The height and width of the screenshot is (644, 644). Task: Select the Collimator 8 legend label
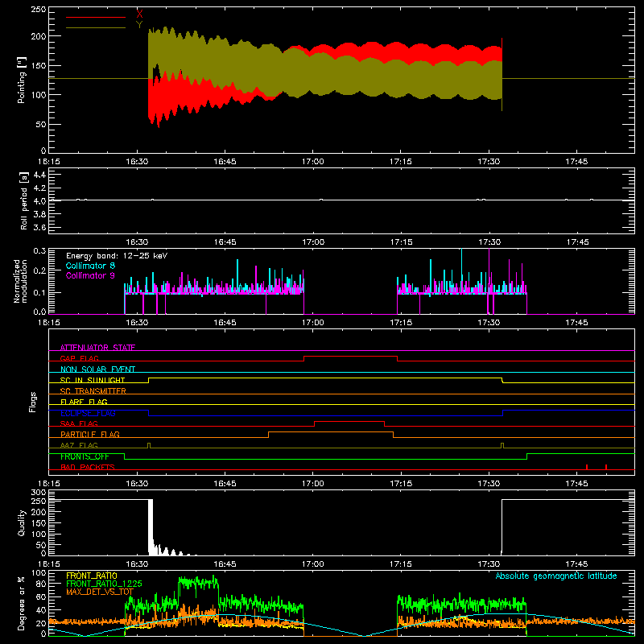(x=90, y=266)
